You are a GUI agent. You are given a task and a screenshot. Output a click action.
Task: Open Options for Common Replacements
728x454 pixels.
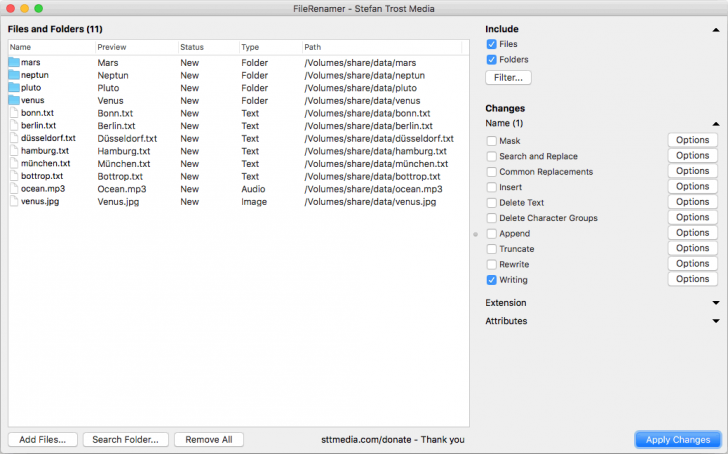pos(692,171)
